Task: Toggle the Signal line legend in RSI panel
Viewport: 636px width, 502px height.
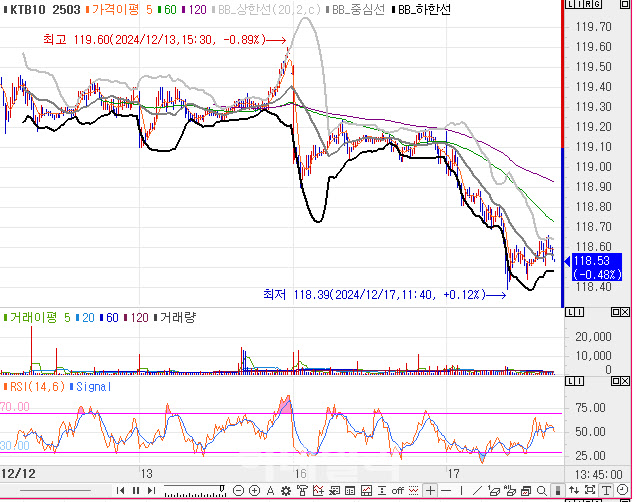Action: coord(92,386)
